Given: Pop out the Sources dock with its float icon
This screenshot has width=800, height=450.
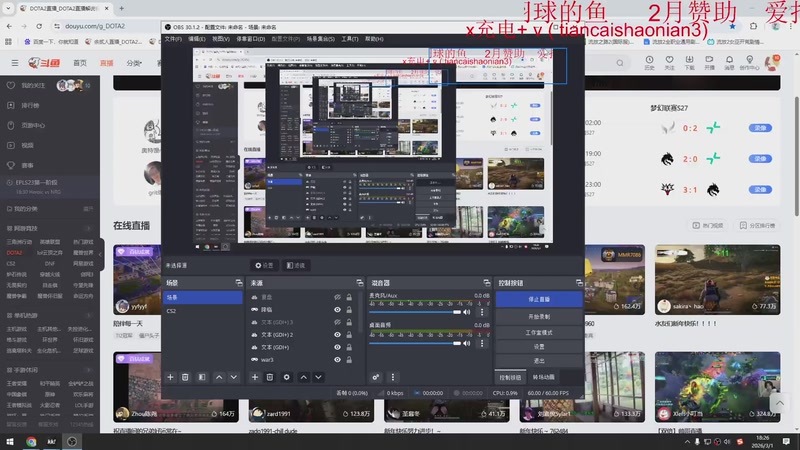Looking at the screenshot, I should pos(360,283).
